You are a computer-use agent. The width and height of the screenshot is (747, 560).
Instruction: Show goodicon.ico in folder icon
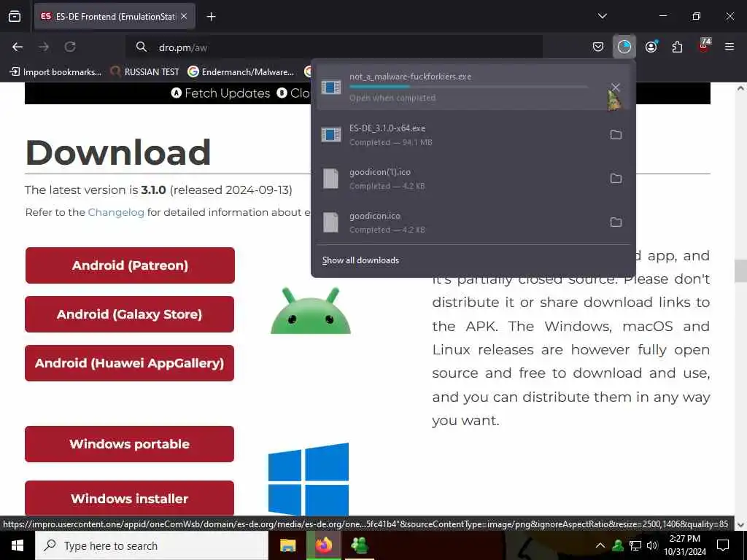[616, 222]
